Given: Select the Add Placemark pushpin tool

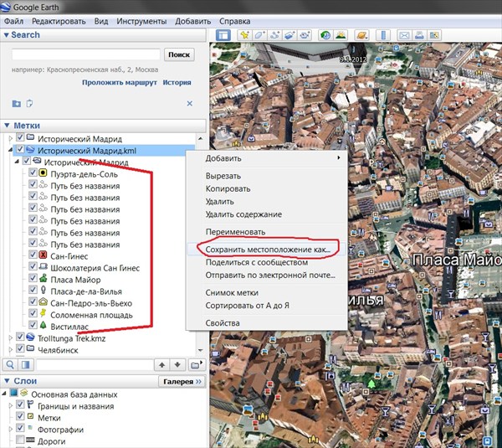Looking at the screenshot, I should pos(244,35).
